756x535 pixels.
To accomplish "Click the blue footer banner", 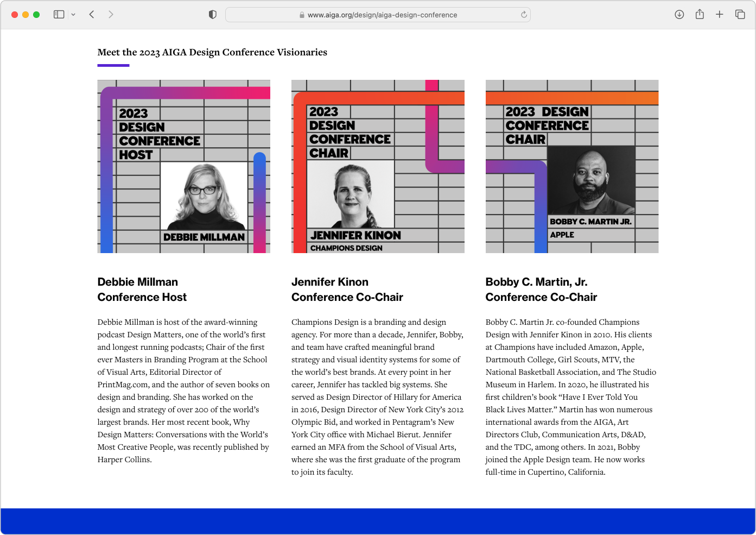I will (x=378, y=521).
